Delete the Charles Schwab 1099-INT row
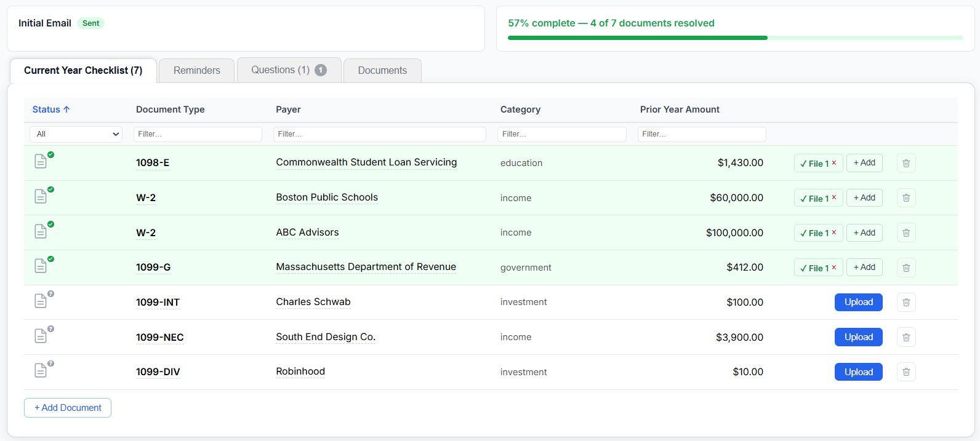Image resolution: width=980 pixels, height=441 pixels. [906, 302]
